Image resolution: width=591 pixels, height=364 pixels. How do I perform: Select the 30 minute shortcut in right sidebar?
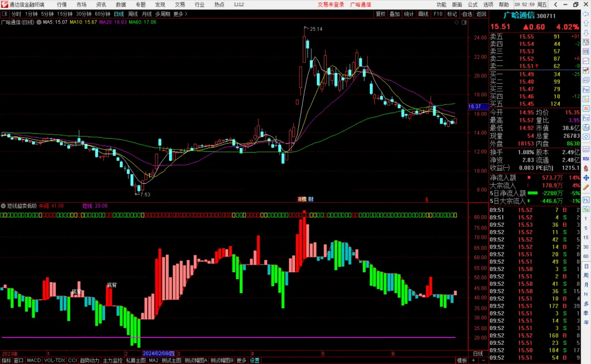[x=586, y=247]
